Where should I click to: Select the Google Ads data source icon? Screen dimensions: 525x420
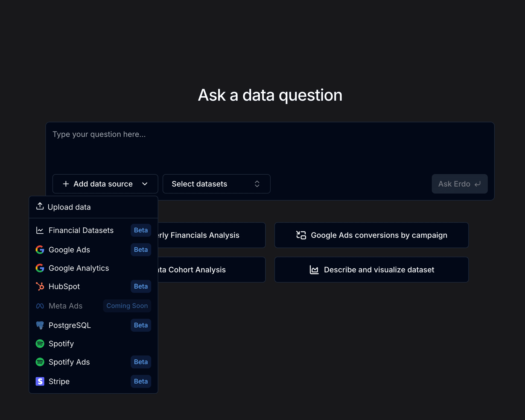coord(40,249)
